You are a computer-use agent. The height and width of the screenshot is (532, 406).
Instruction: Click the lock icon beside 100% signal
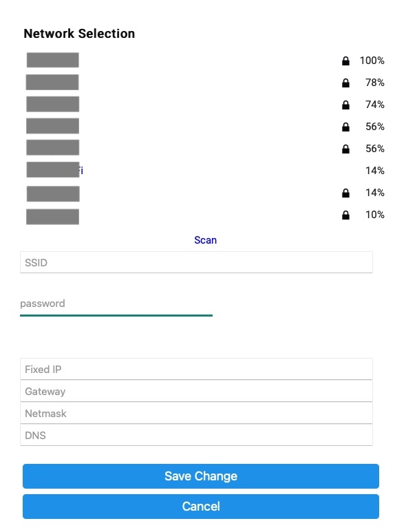(345, 61)
